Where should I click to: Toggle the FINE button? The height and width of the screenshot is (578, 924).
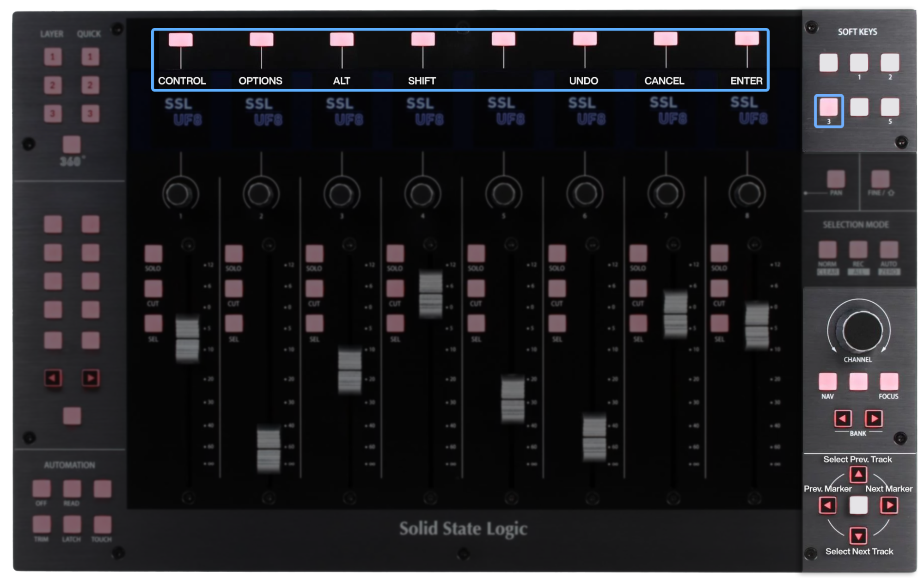pos(880,179)
